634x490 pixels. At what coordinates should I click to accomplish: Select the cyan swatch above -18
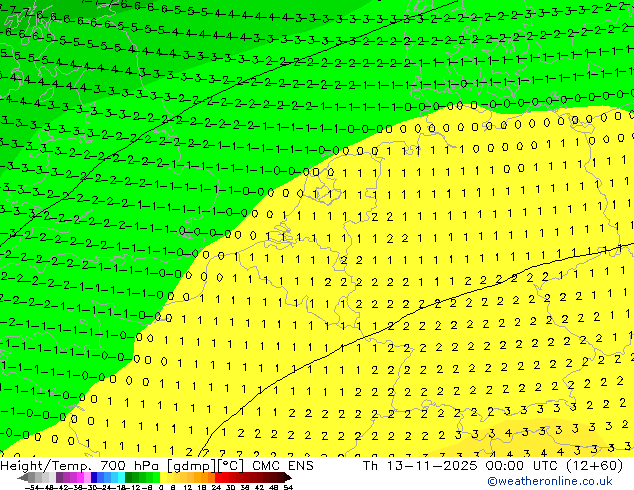[x=122, y=477]
